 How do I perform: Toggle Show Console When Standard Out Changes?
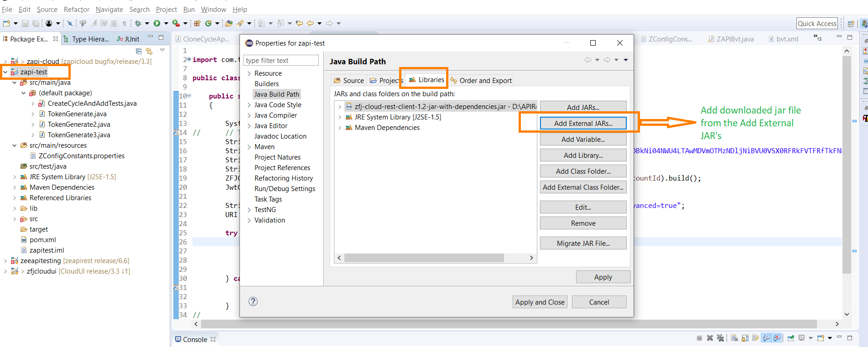766,338
